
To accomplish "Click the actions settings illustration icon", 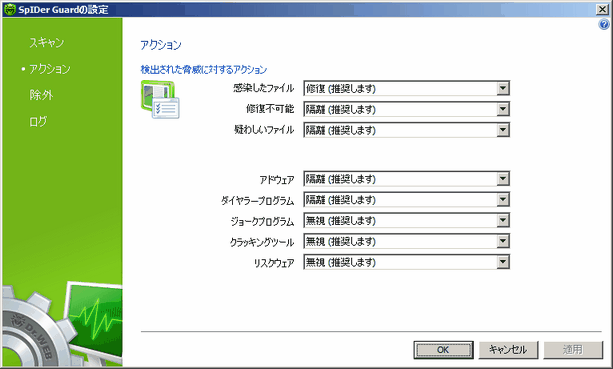I will click(160, 100).
